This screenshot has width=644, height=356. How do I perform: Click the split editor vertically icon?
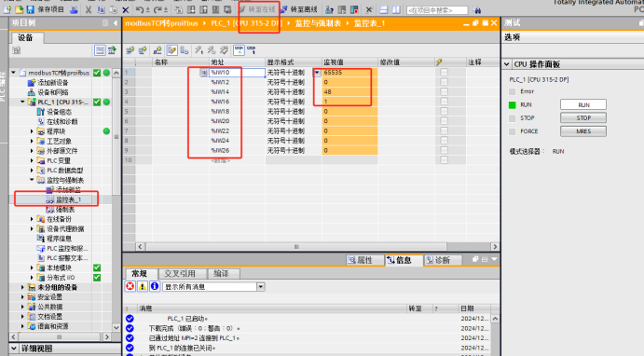pos(396,9)
